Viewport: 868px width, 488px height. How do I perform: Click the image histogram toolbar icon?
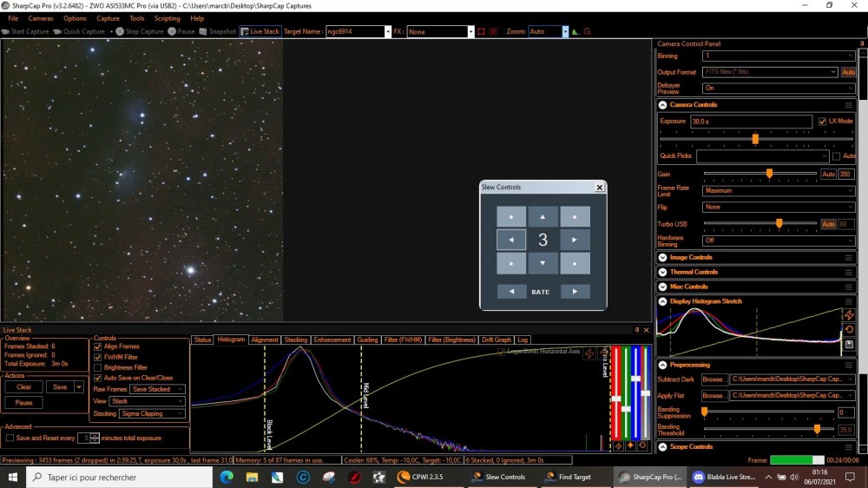click(575, 31)
